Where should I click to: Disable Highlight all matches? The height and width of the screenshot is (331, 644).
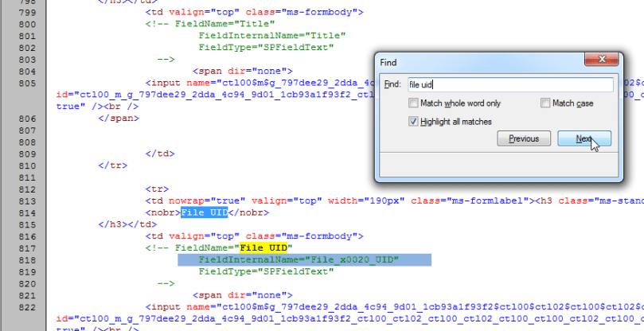click(413, 121)
